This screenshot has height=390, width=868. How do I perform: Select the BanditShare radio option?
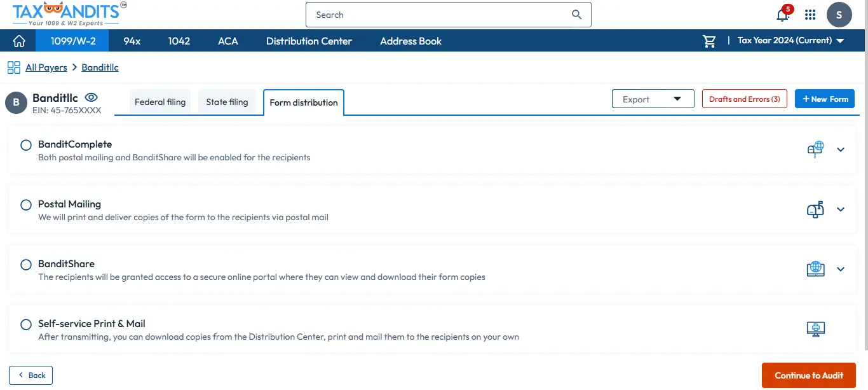click(26, 265)
